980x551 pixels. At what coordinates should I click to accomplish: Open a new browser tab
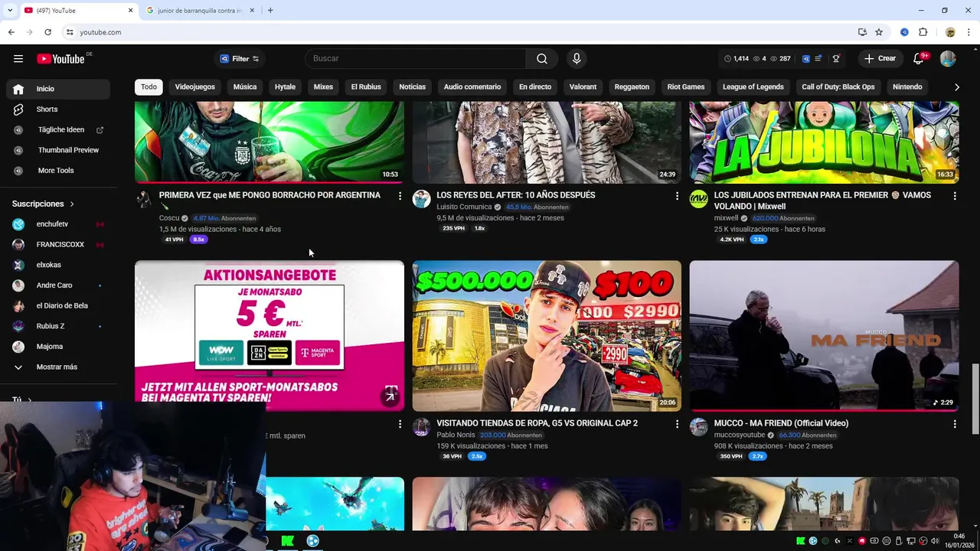point(270,11)
